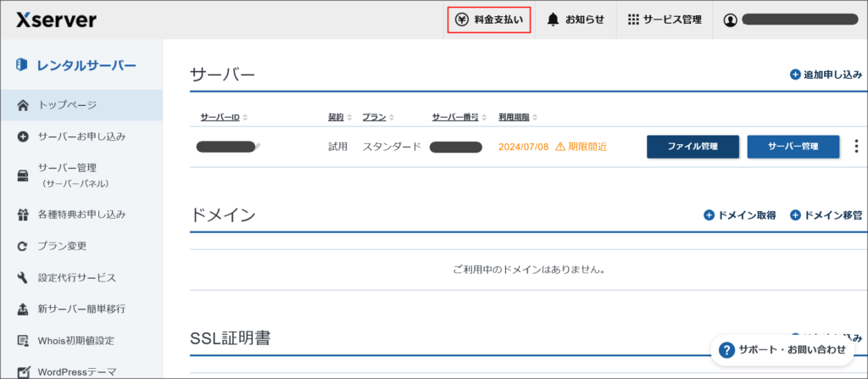Select トップページ in the sidebar
Viewport: 868px width, 379px height.
pos(81,105)
